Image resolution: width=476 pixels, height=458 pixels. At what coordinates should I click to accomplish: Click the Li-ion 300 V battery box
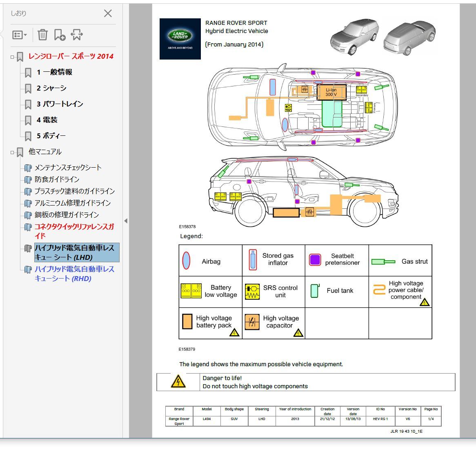click(331, 92)
